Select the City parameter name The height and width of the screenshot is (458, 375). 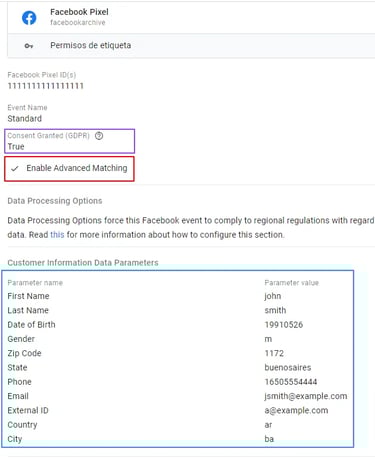coord(15,439)
